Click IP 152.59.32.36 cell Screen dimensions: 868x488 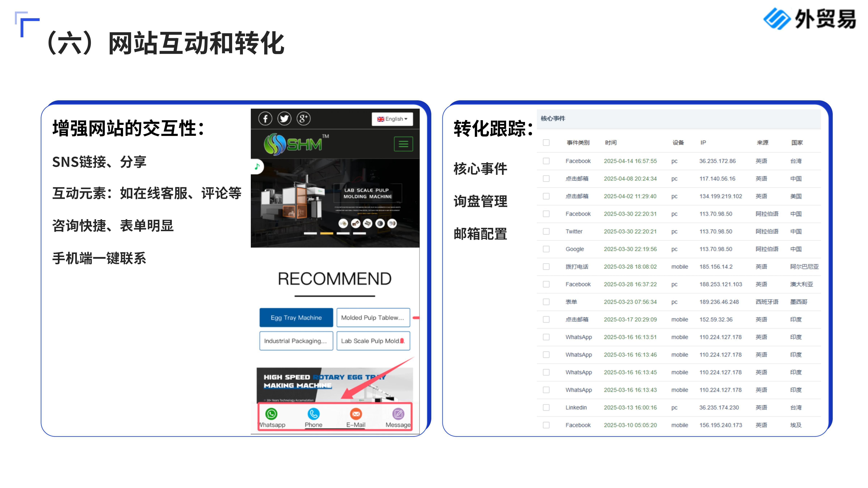click(x=716, y=319)
